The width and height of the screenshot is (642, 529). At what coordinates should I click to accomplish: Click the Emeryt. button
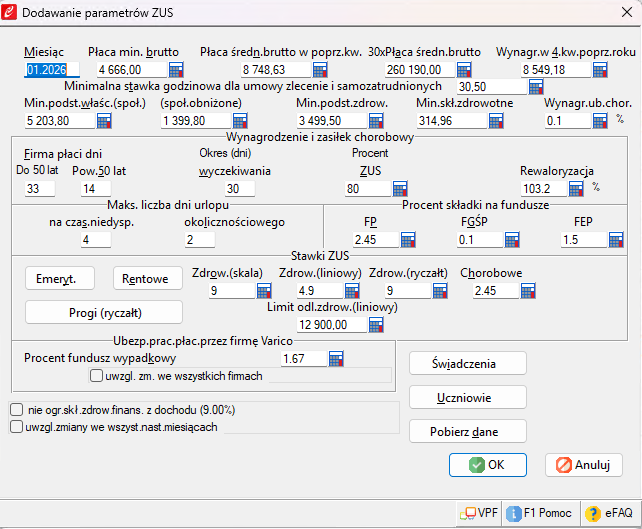click(58, 278)
